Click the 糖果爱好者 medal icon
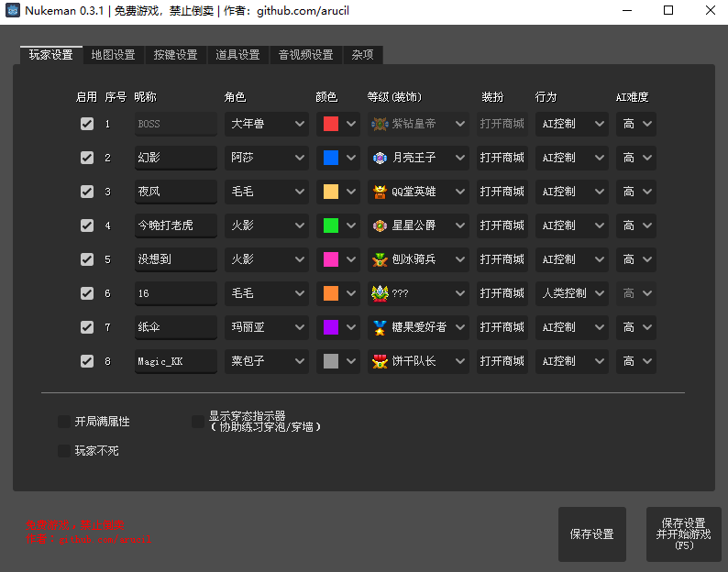 point(380,327)
